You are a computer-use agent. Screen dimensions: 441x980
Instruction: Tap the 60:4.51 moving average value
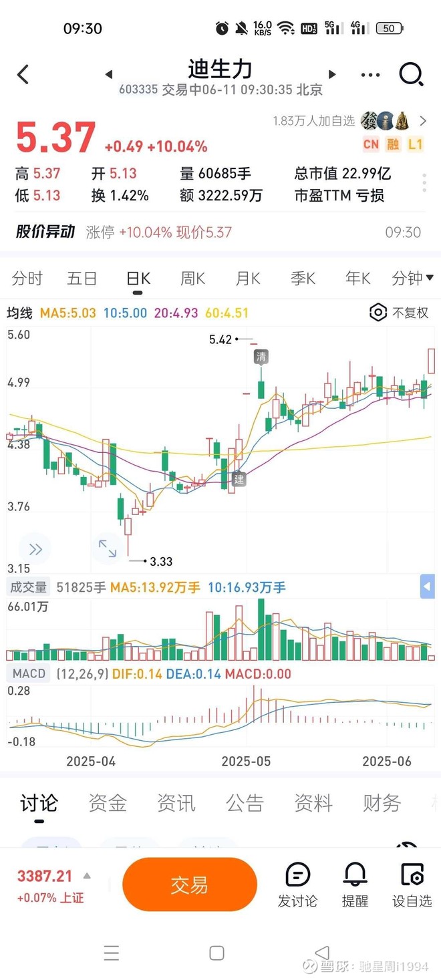coord(227,313)
